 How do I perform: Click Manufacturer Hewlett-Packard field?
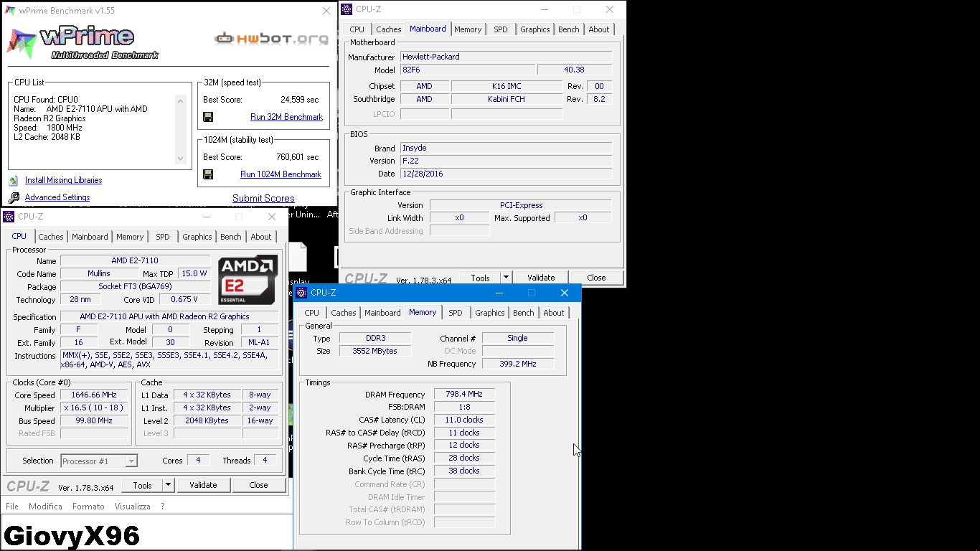(506, 57)
